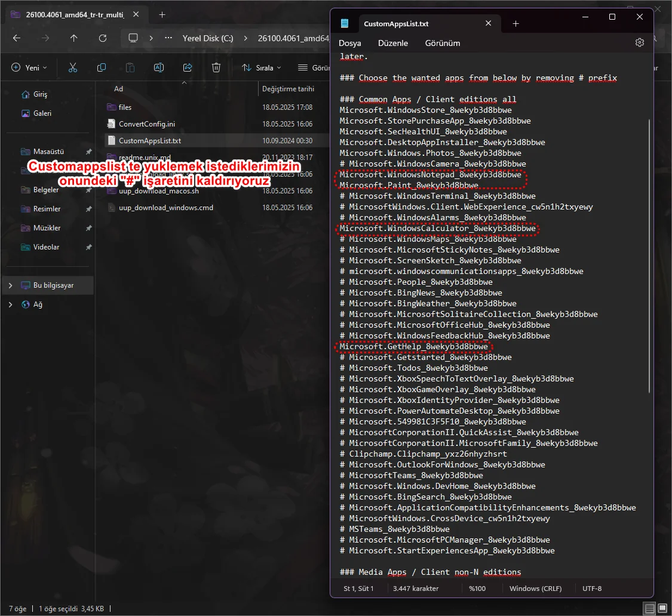Click the Microsoft.WindowsCalculator line in Notepad

tap(437, 229)
